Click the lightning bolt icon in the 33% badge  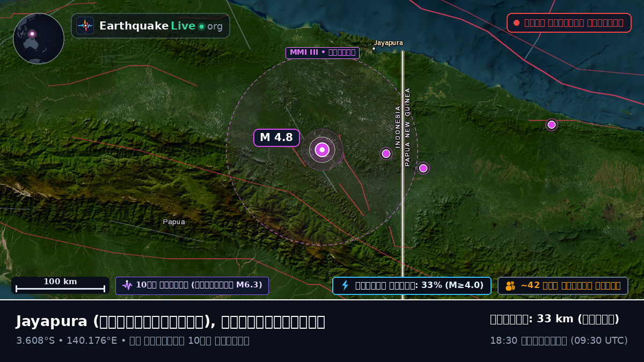click(345, 285)
